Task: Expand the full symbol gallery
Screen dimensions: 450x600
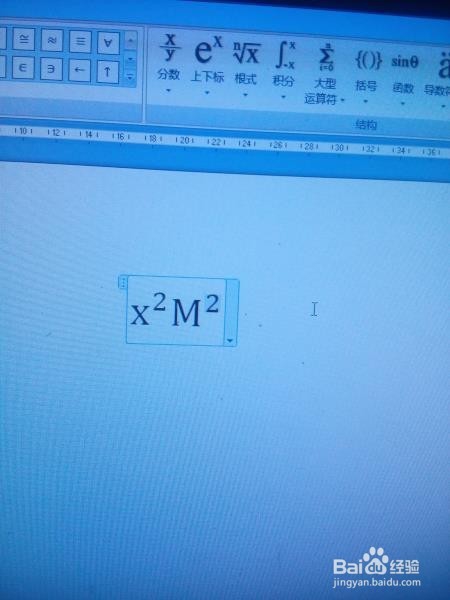Action: [130, 77]
